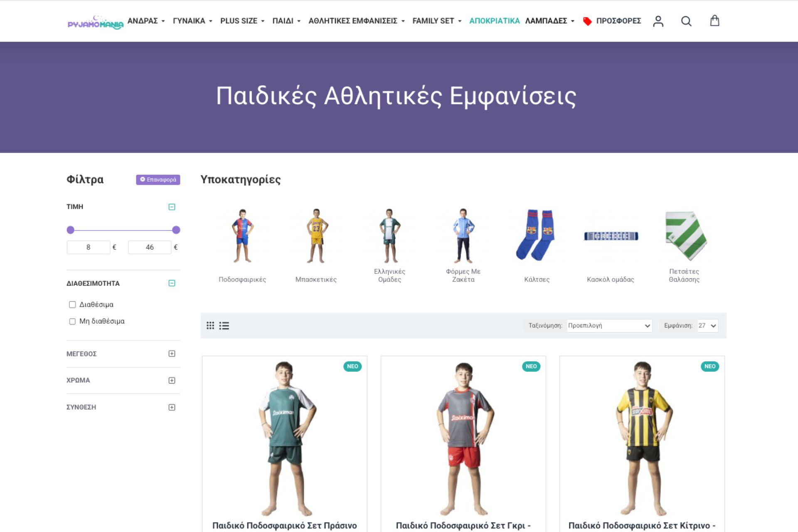Open the ΓΥΝΑΙΚΑ menu
Viewport: 798px width, 532px height.
click(x=192, y=21)
